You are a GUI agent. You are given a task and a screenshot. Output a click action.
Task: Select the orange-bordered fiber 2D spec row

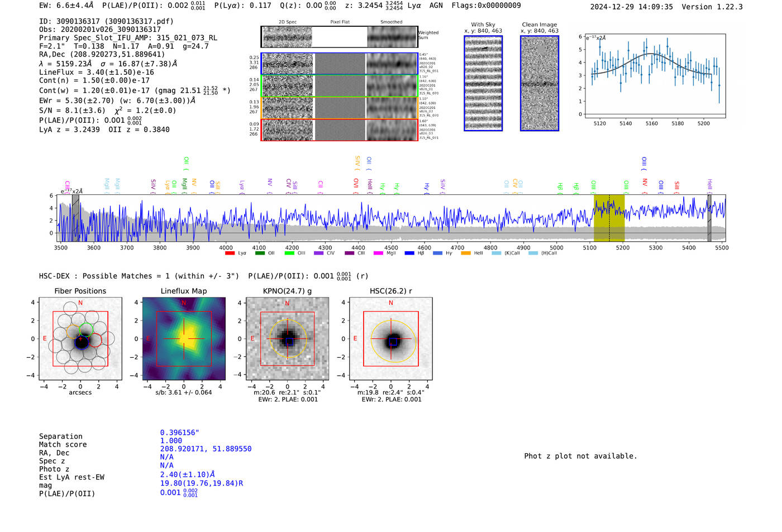pyautogui.click(x=340, y=108)
